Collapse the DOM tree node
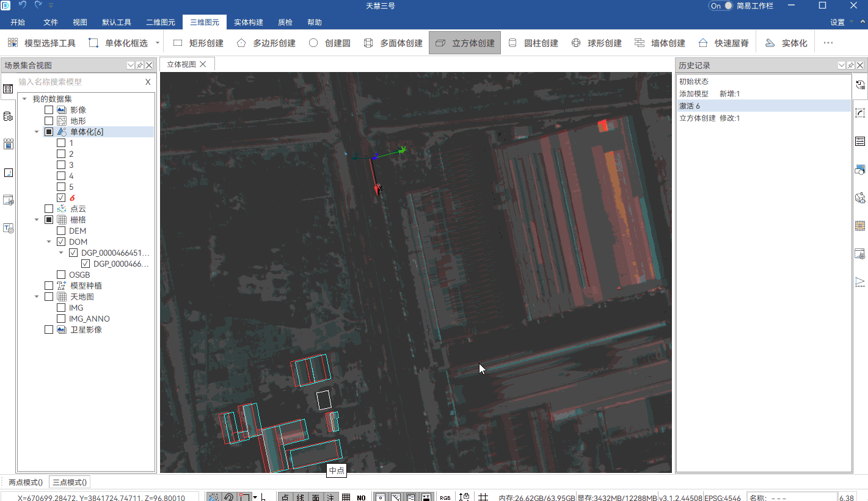Viewport: 868px width, 501px height. click(x=49, y=242)
